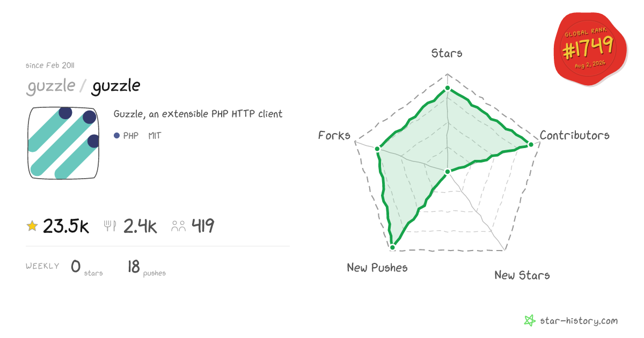
Task: Click the Forks data point on radar
Action: (377, 149)
